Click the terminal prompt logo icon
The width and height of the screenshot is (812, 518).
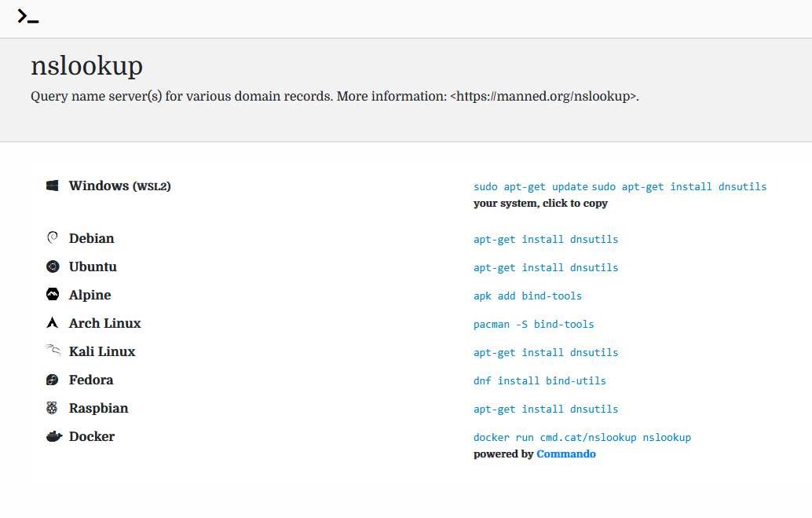(x=28, y=17)
